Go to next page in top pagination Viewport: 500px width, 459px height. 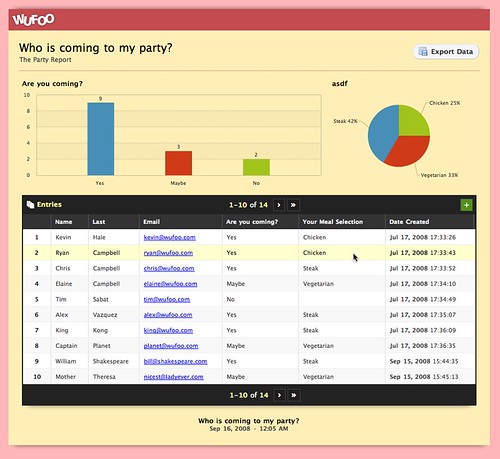[279, 205]
